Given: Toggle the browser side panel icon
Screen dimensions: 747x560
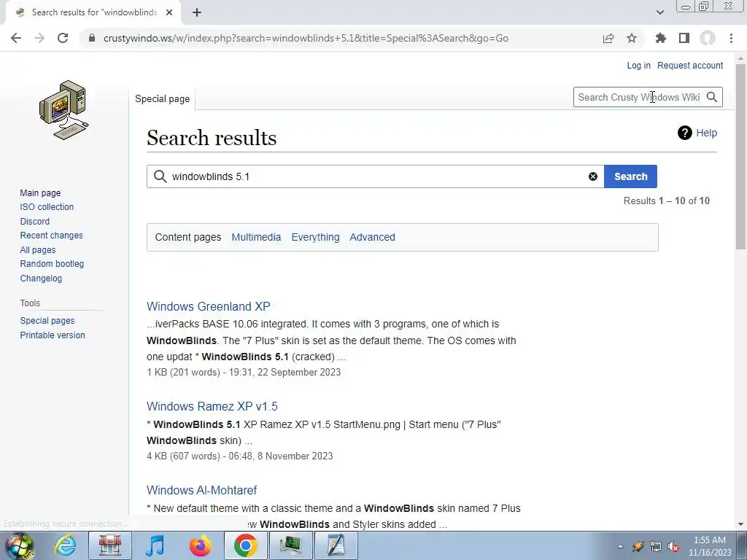Looking at the screenshot, I should click(684, 38).
